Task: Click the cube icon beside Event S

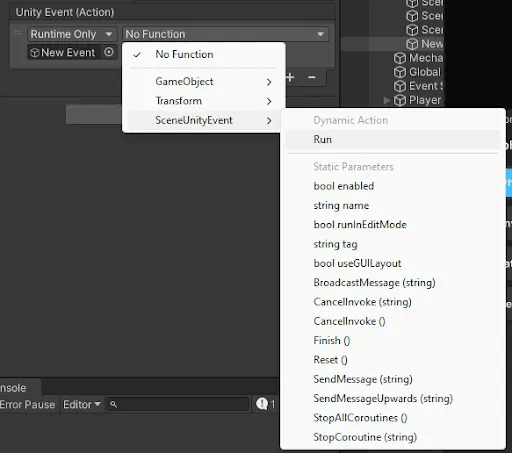Action: point(400,86)
